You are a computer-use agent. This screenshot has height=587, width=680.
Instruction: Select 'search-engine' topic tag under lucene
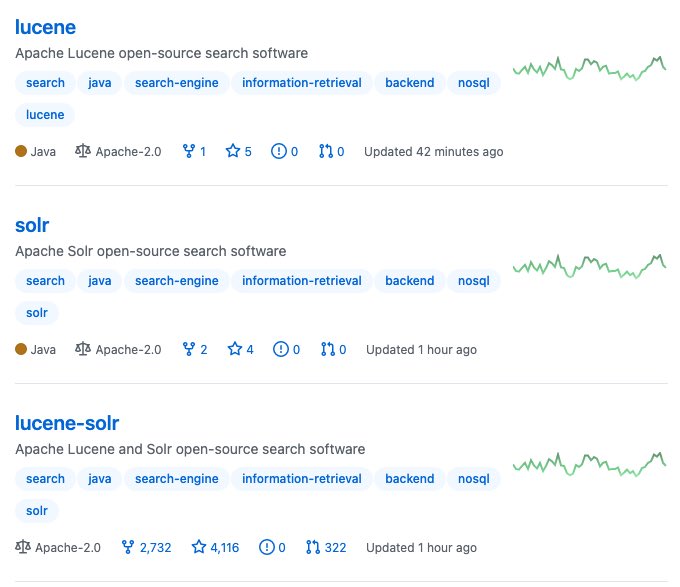(177, 83)
